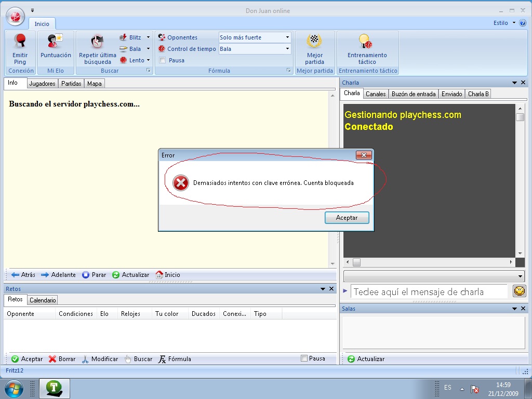Switch to the Jugadores tab
The height and width of the screenshot is (399, 532).
click(x=43, y=84)
